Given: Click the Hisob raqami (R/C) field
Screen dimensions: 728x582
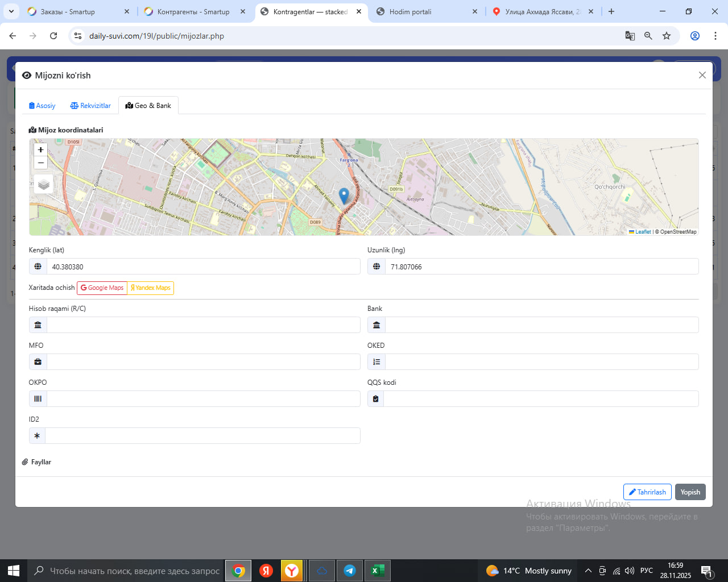Looking at the screenshot, I should click(x=203, y=325).
